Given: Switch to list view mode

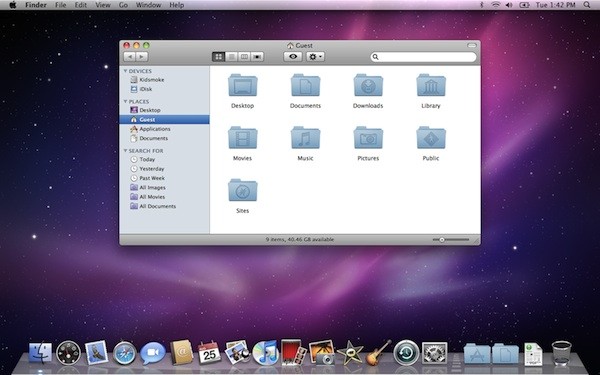Looking at the screenshot, I should (232, 57).
